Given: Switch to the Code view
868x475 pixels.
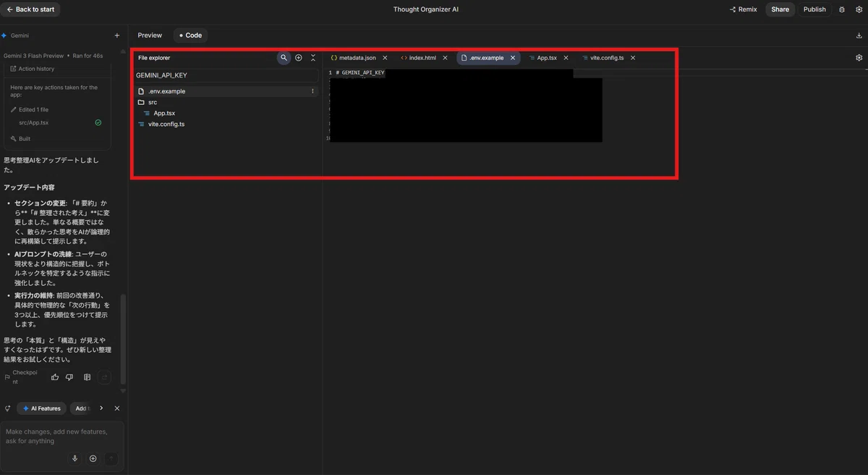Looking at the screenshot, I should pyautogui.click(x=190, y=35).
